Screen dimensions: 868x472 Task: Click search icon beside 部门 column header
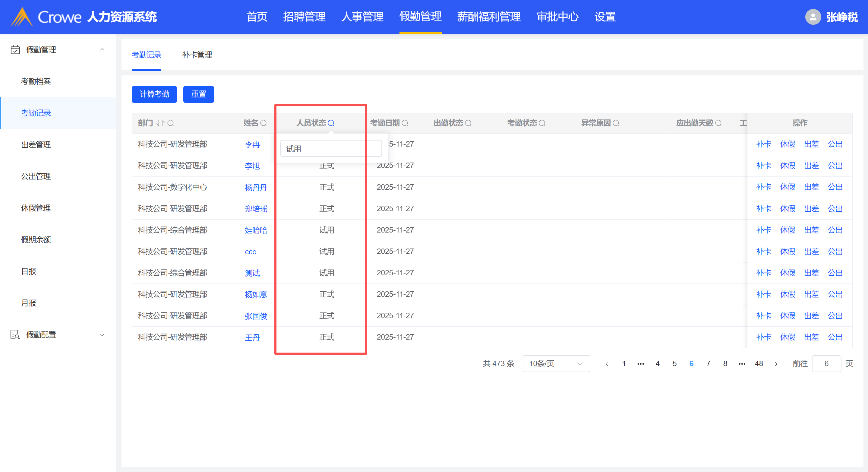click(171, 123)
